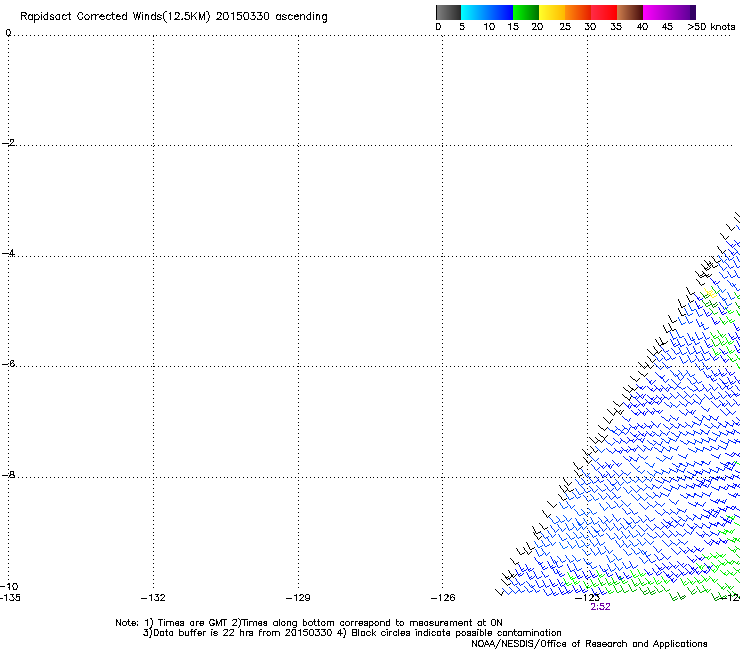Choose the brown 35-40 knots legend segment
740x650 pixels.
(x=630, y=12)
